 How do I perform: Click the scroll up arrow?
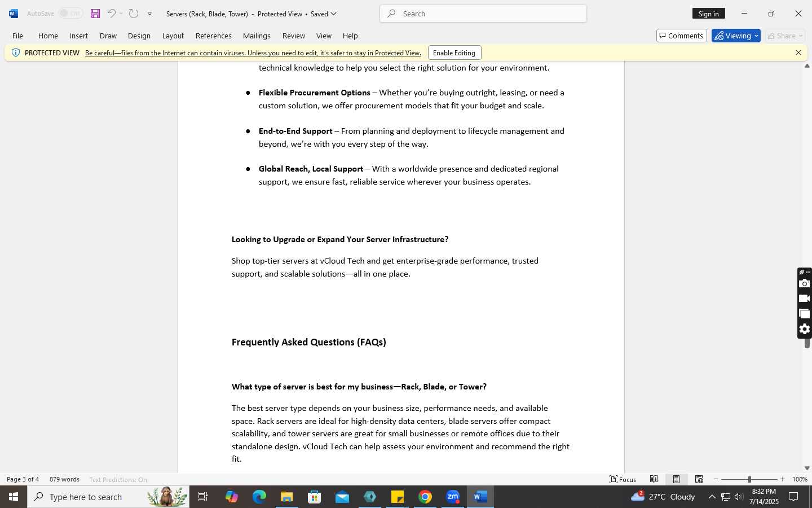tap(807, 66)
